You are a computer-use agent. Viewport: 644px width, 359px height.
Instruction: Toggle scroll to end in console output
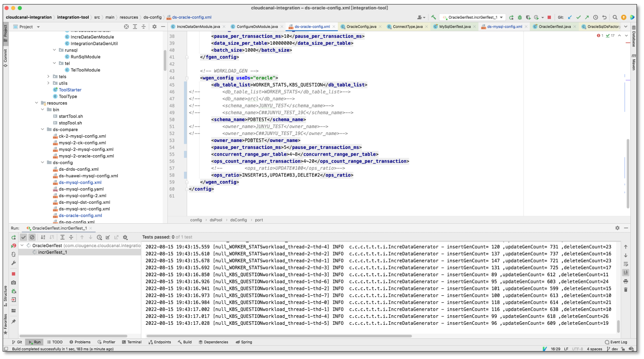[626, 272]
